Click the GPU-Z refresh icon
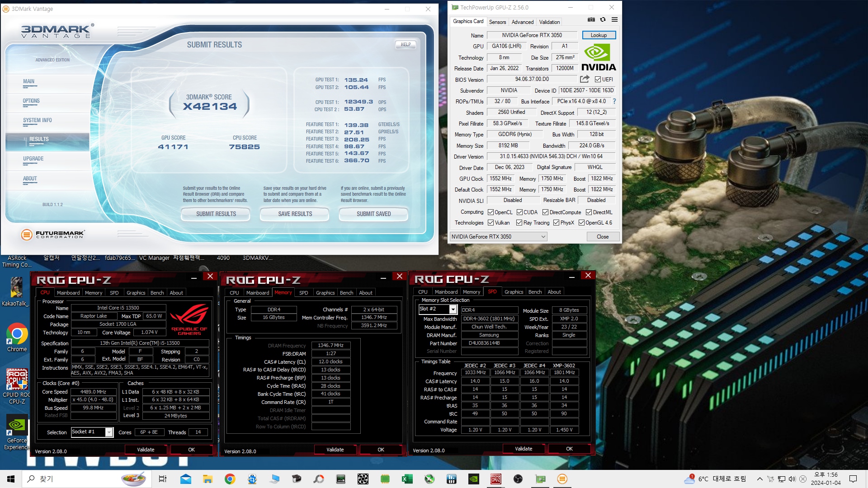 point(603,19)
